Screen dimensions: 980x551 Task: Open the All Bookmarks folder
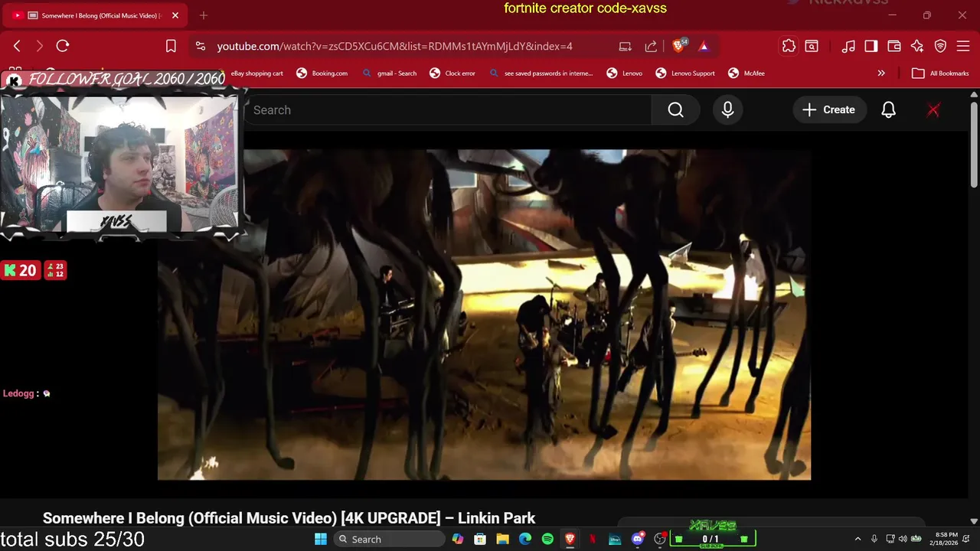click(x=941, y=73)
